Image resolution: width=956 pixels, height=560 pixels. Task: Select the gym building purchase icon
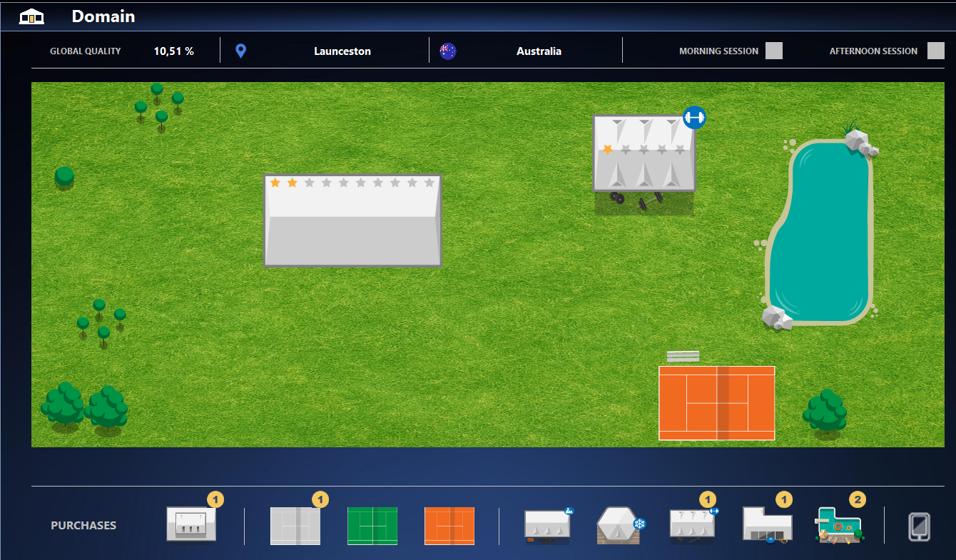[x=693, y=526]
